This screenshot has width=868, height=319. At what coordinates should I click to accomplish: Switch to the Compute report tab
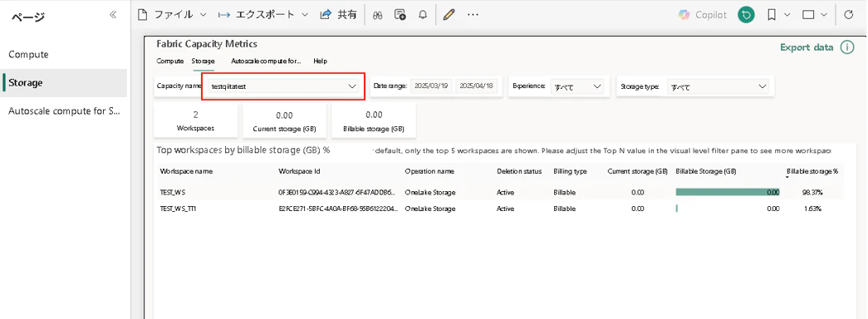pos(170,61)
